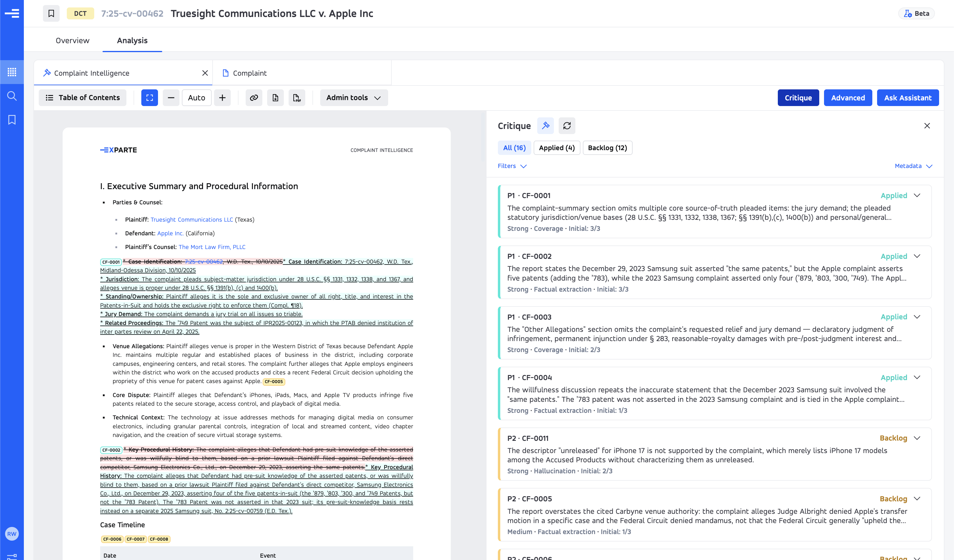Expand the CF-0004 critique card
The height and width of the screenshot is (560, 954).
[x=917, y=377]
